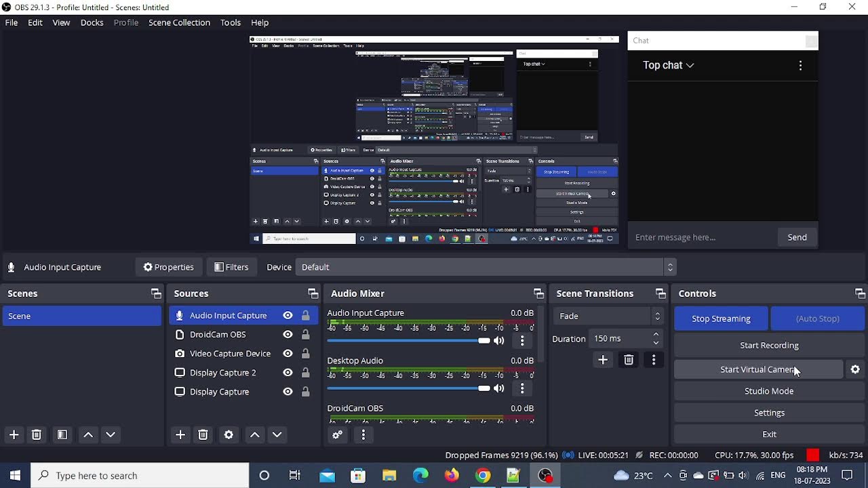This screenshot has height=488, width=868.
Task: Open chat options three-dot menu
Action: (x=801, y=65)
